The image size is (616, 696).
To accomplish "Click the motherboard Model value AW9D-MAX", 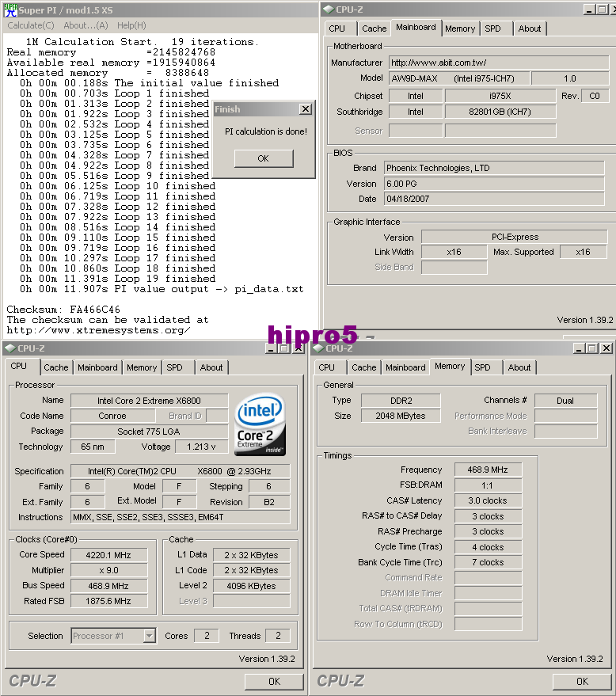I will click(459, 78).
